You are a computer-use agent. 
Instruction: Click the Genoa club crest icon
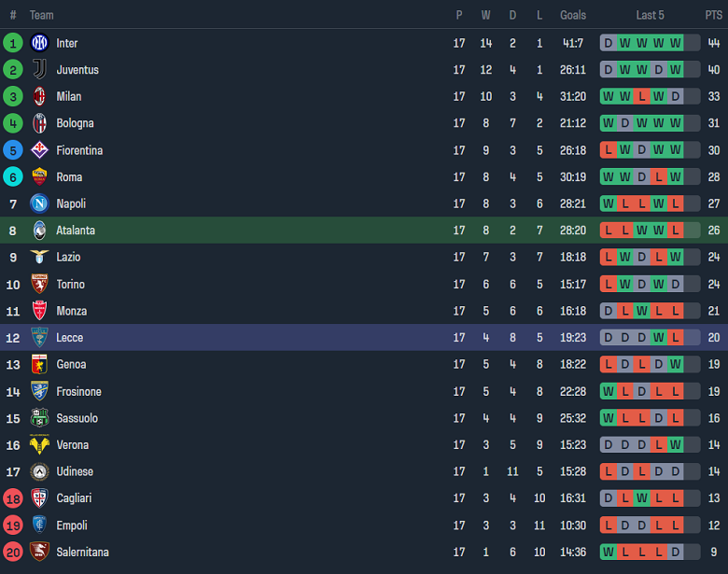coord(39,364)
